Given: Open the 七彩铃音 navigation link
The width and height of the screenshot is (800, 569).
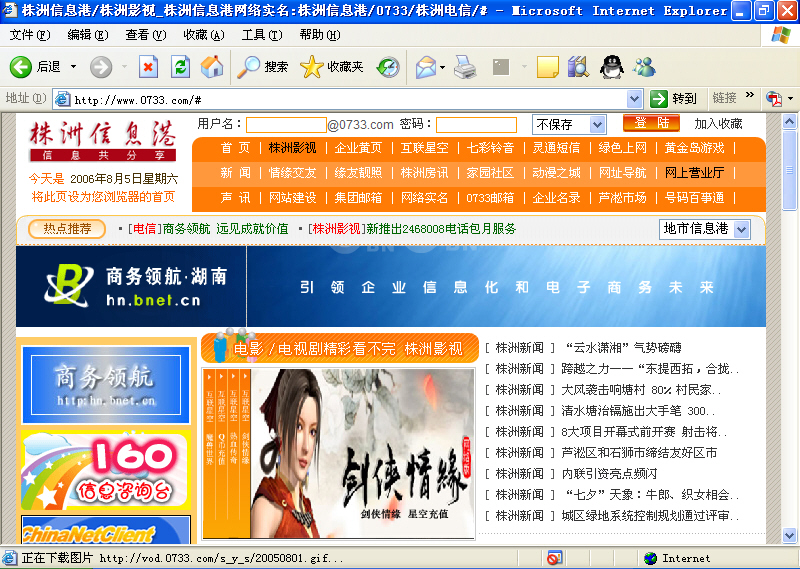Looking at the screenshot, I should tap(490, 148).
